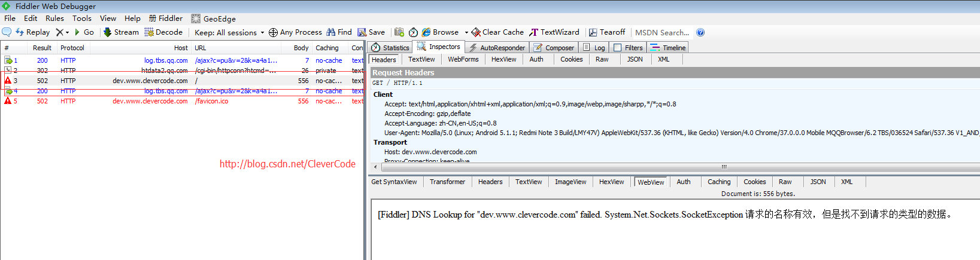
Task: Toggle the Filters tab checkbox
Action: point(617,48)
